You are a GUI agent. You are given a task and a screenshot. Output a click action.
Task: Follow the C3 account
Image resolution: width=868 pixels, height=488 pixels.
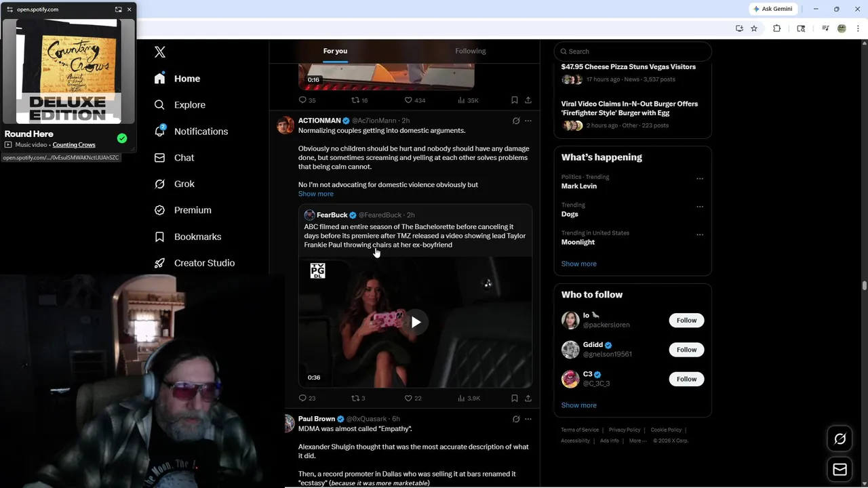(x=686, y=379)
